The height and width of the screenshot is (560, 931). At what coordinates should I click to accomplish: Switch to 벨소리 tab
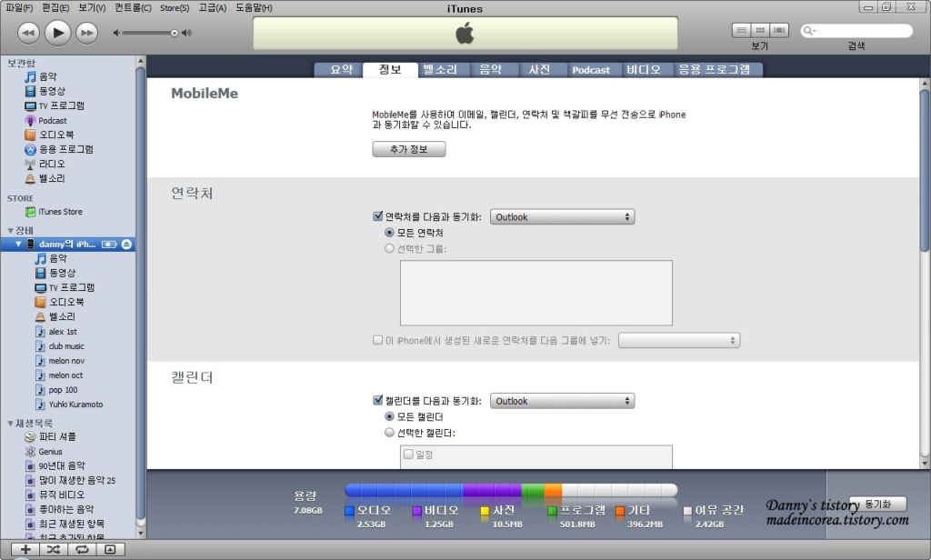(439, 69)
